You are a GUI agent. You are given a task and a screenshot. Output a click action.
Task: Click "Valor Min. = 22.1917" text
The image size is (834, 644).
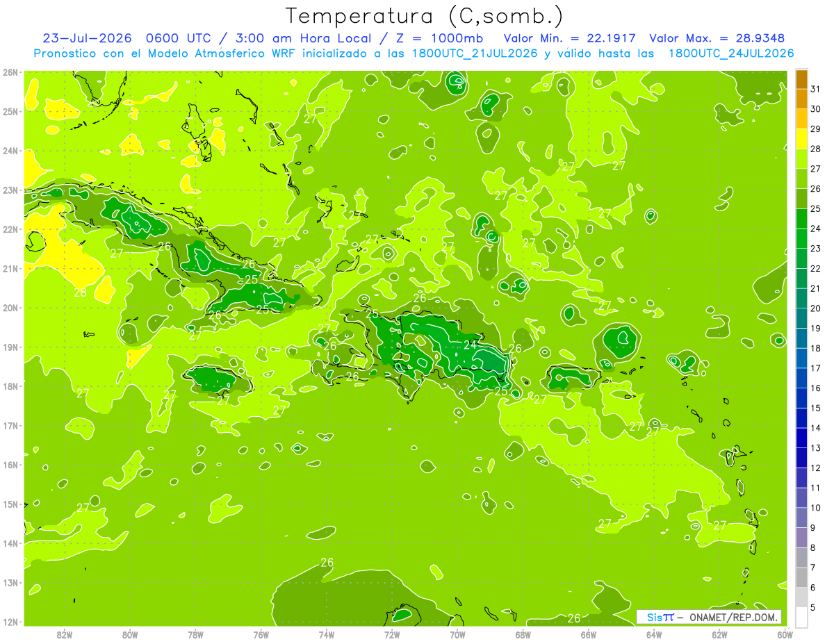point(570,38)
